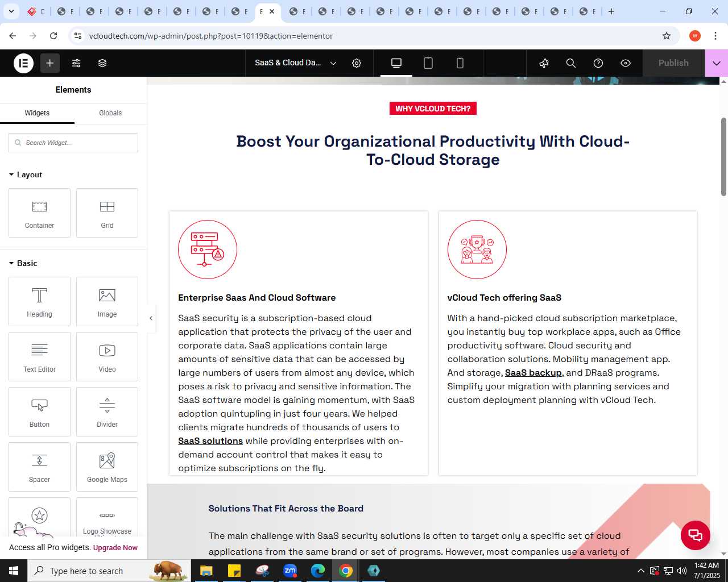
Task: Toggle preview changes eye icon
Action: click(x=626, y=63)
